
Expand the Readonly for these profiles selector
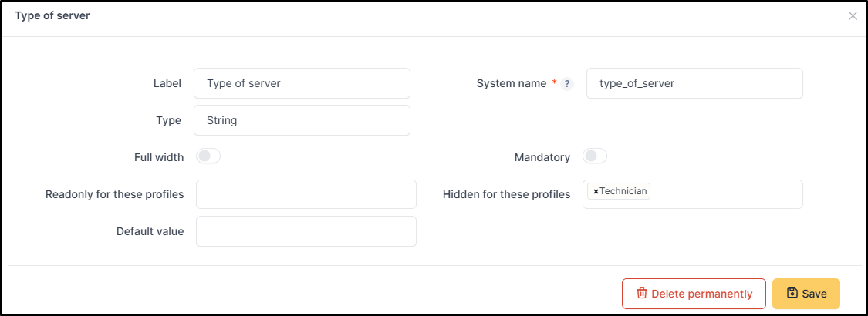(306, 194)
